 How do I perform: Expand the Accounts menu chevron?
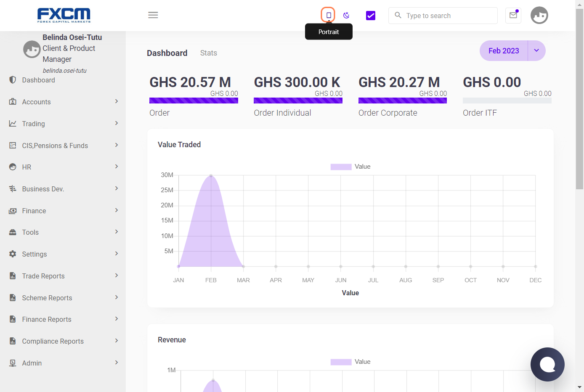click(117, 101)
